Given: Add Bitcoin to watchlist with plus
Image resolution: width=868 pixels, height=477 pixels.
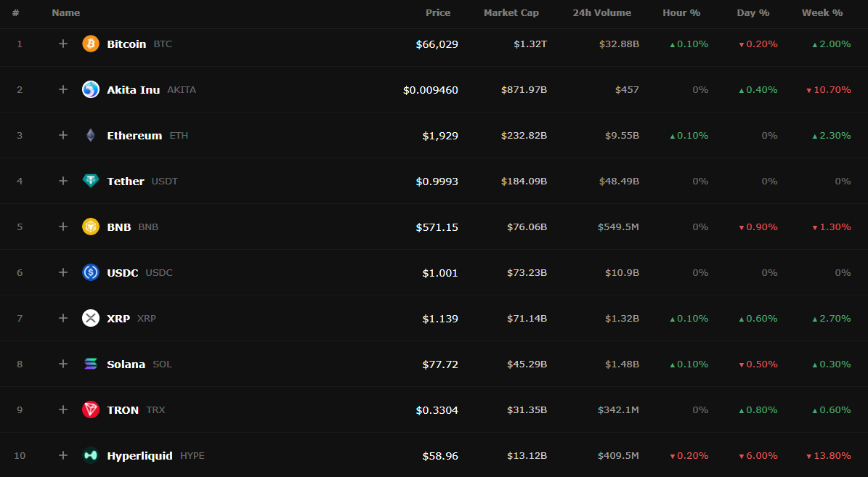Looking at the screenshot, I should click(63, 44).
